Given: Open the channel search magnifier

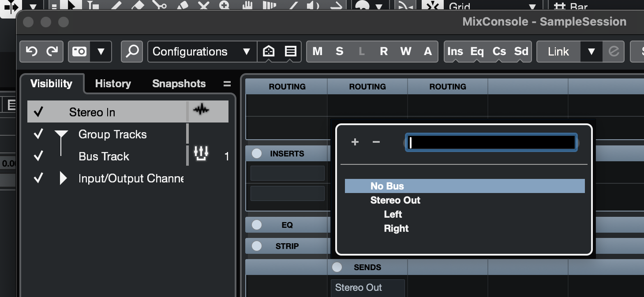Looking at the screenshot, I should [132, 52].
